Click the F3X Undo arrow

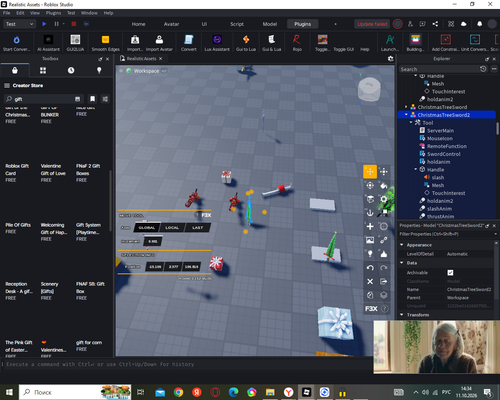point(370,268)
